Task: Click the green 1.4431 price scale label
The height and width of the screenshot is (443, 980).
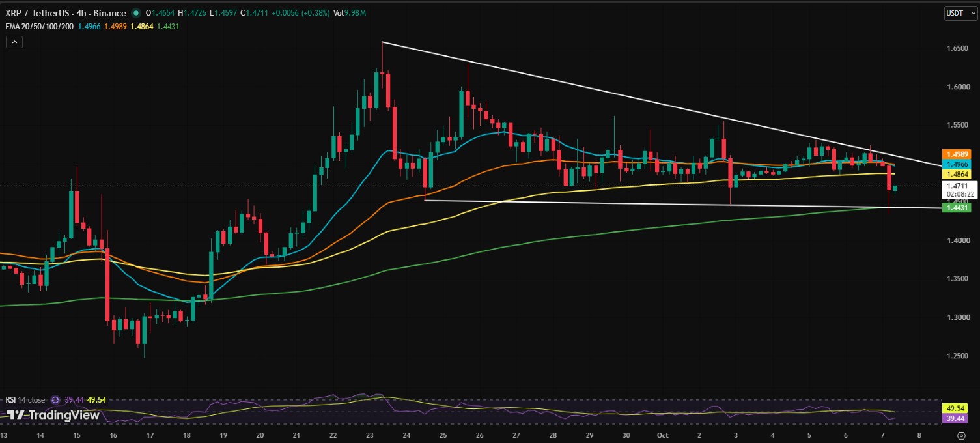Action: click(x=956, y=207)
